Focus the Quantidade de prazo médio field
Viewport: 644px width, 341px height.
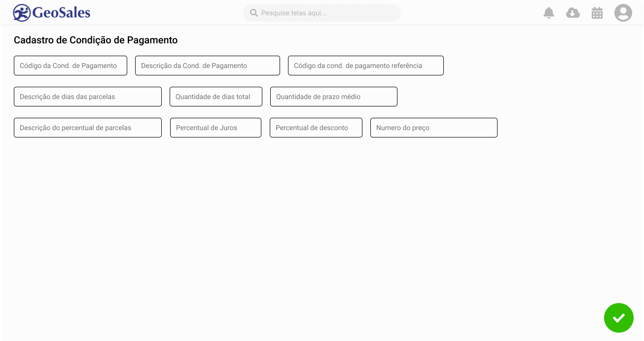tap(334, 97)
